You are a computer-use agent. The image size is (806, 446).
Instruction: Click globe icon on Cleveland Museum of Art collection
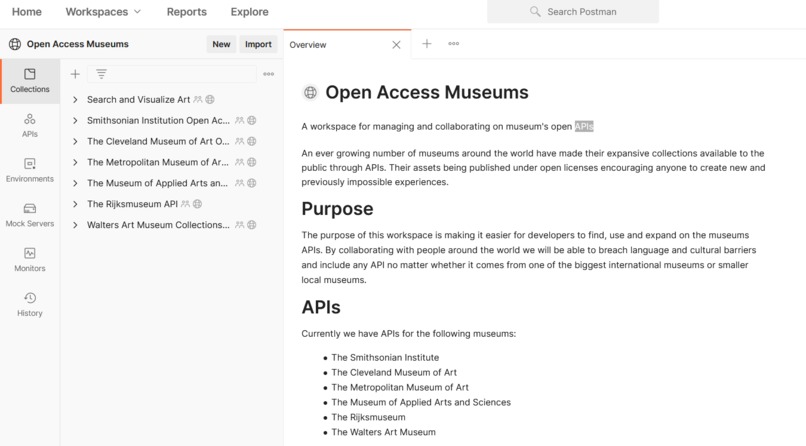click(x=251, y=141)
